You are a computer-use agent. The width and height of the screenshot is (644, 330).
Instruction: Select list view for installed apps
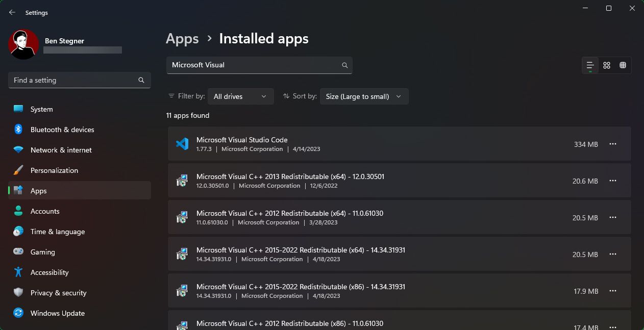pyautogui.click(x=589, y=65)
